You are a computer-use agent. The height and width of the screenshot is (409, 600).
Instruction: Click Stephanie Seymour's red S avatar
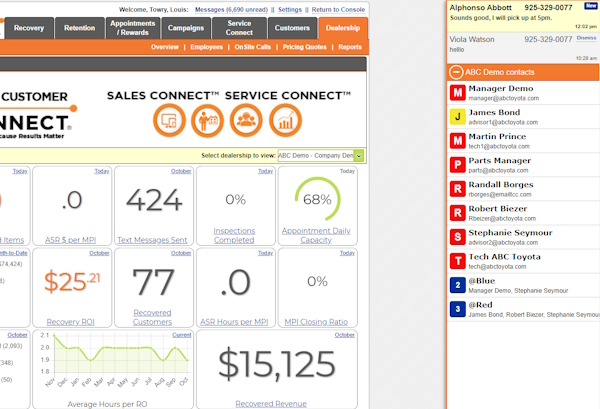click(457, 237)
